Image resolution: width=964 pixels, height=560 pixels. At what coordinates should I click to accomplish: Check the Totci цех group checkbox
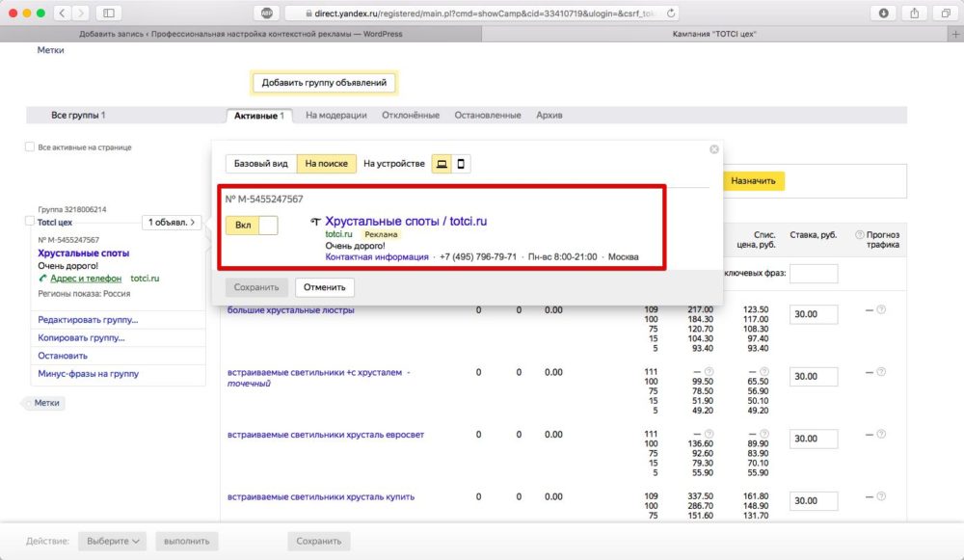coord(30,222)
